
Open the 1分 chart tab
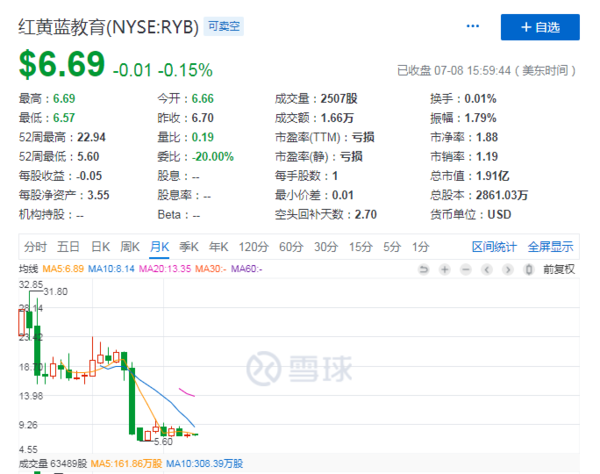[x=421, y=247]
